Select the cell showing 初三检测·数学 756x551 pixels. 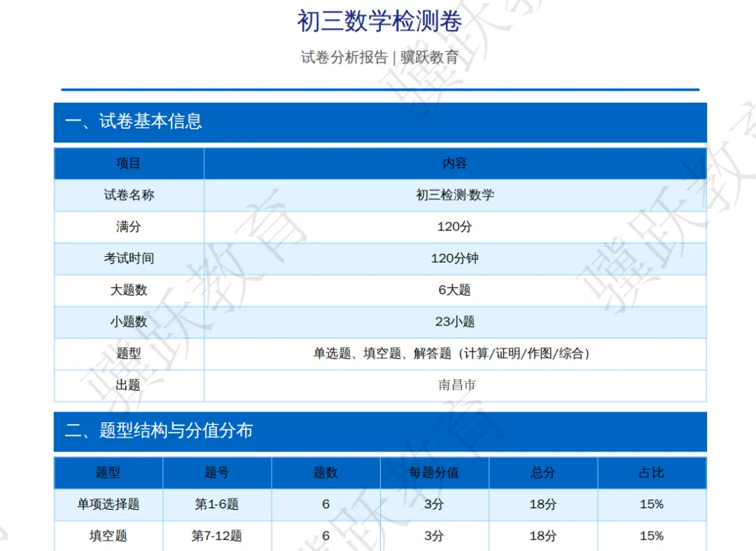(x=454, y=195)
